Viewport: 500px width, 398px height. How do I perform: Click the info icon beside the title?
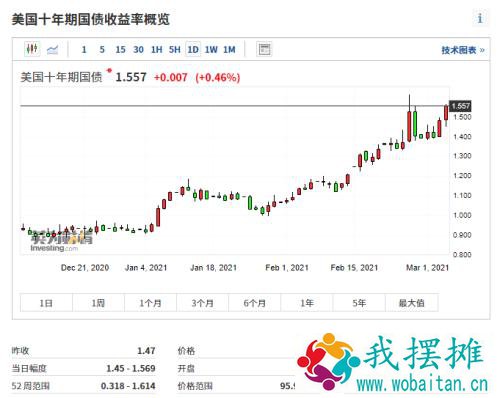pyautogui.click(x=480, y=18)
